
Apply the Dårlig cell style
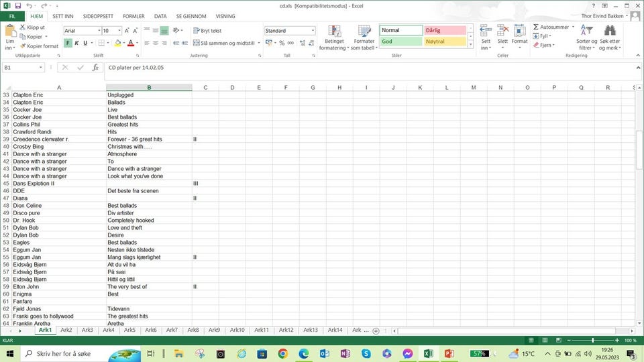pos(445,30)
